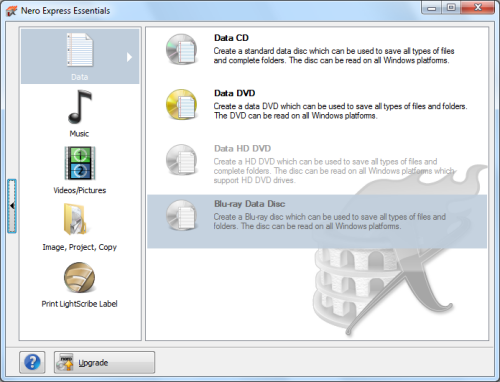Click the Upgrade button
500x382 pixels.
coord(104,362)
